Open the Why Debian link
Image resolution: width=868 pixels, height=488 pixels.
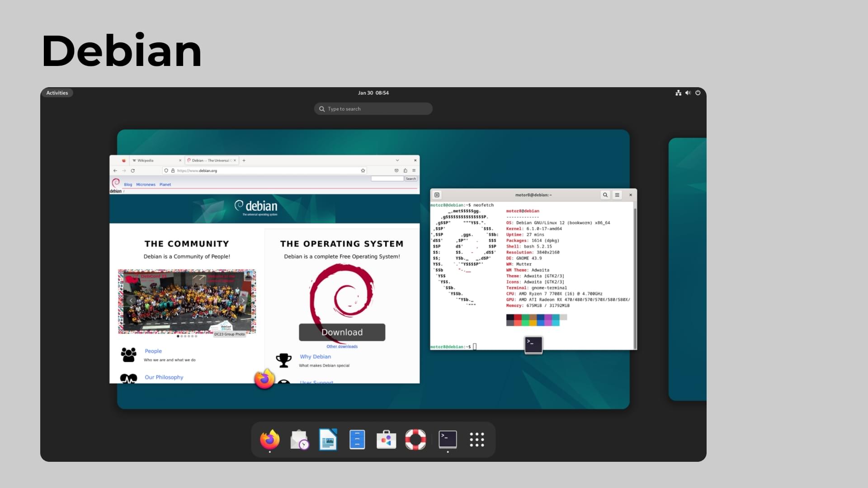tap(315, 357)
